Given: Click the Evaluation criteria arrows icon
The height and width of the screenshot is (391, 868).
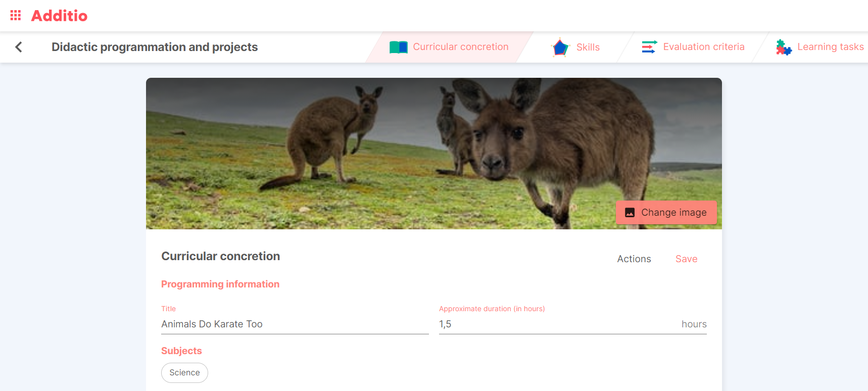Looking at the screenshot, I should point(649,47).
